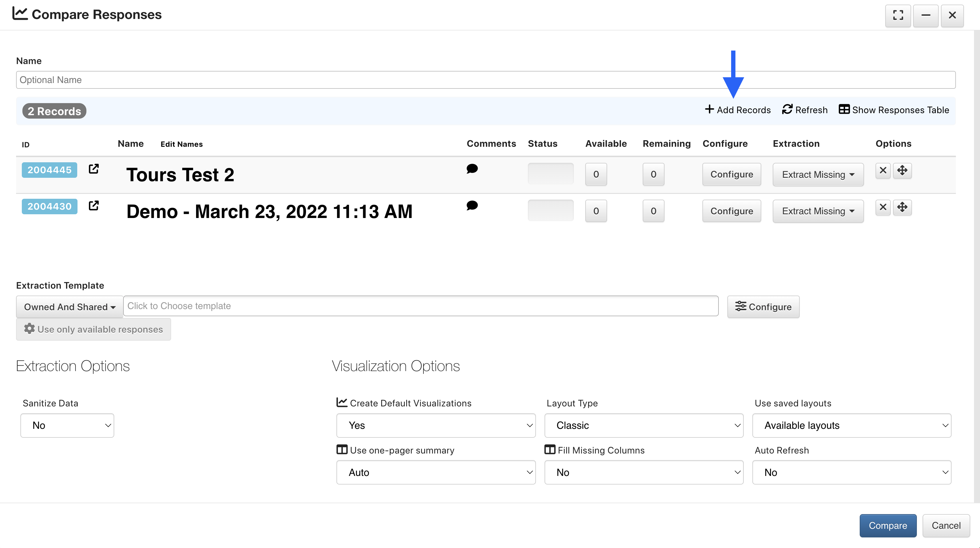Click the Tours Test 2 record name
Image resolution: width=980 pixels, height=548 pixels.
(x=180, y=175)
